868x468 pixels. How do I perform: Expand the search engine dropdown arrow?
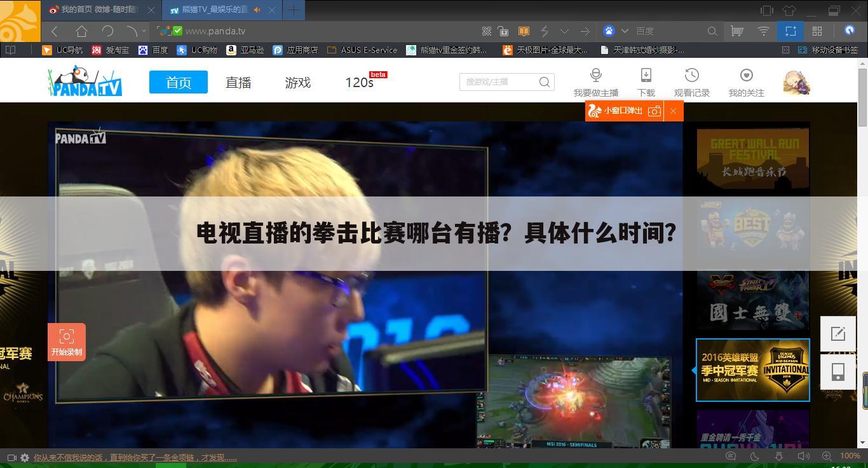625,31
